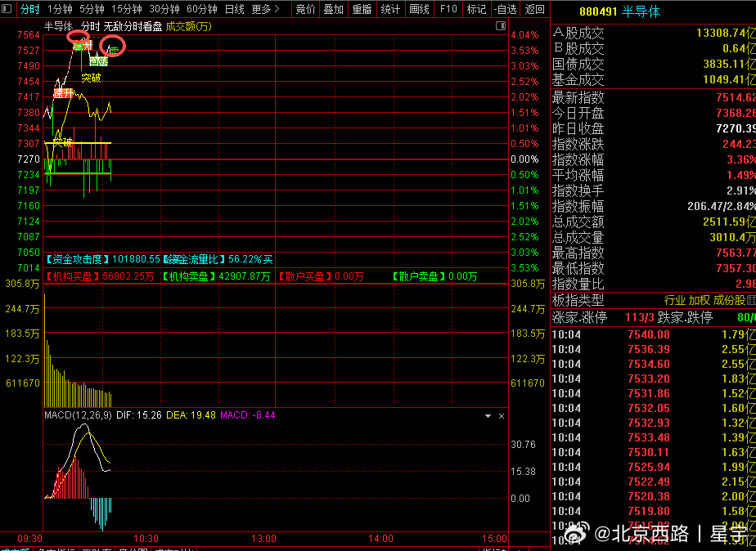
Task: Switch to the 日线 daily chart
Action: (x=234, y=9)
